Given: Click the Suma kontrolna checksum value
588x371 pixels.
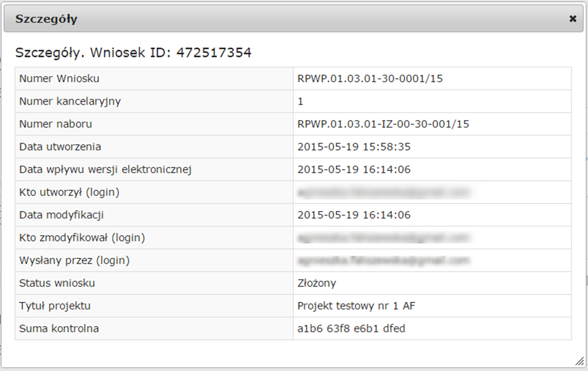Looking at the screenshot, I should [x=352, y=329].
